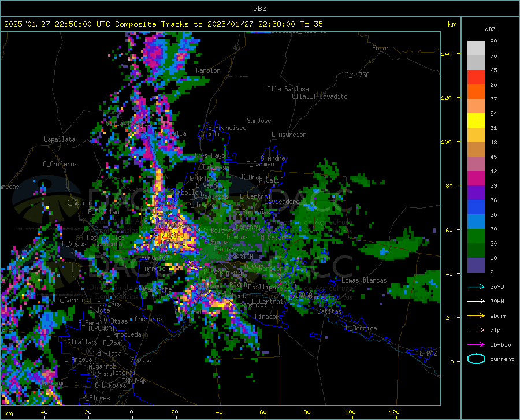The width and height of the screenshot is (520, 420).
Task: Click the E_Carmen place label
Action: (x=260, y=164)
